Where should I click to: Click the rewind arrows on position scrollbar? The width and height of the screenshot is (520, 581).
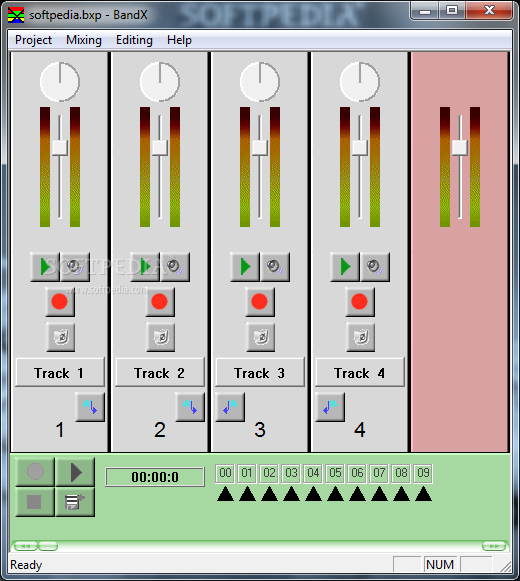coord(25,546)
